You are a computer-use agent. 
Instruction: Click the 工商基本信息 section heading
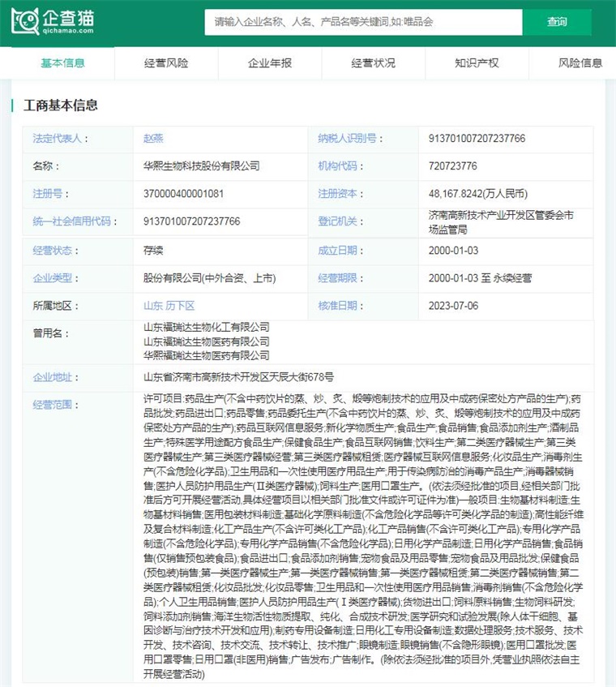point(61,105)
